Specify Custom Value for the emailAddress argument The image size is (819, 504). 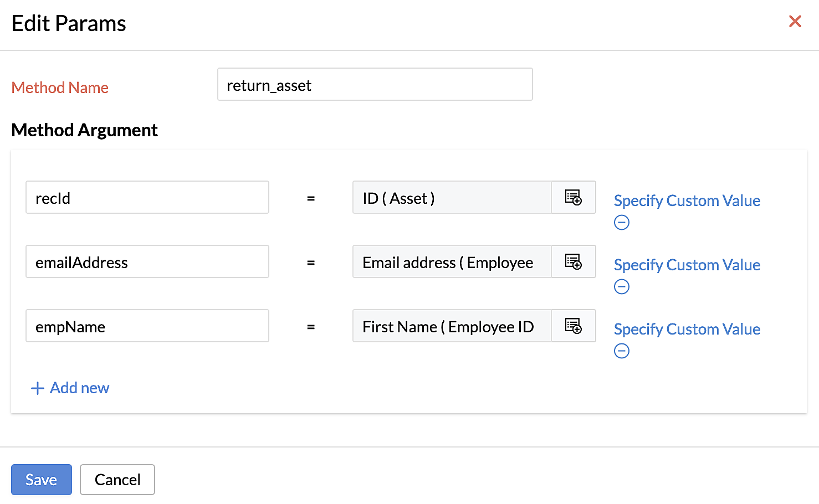tap(687, 265)
